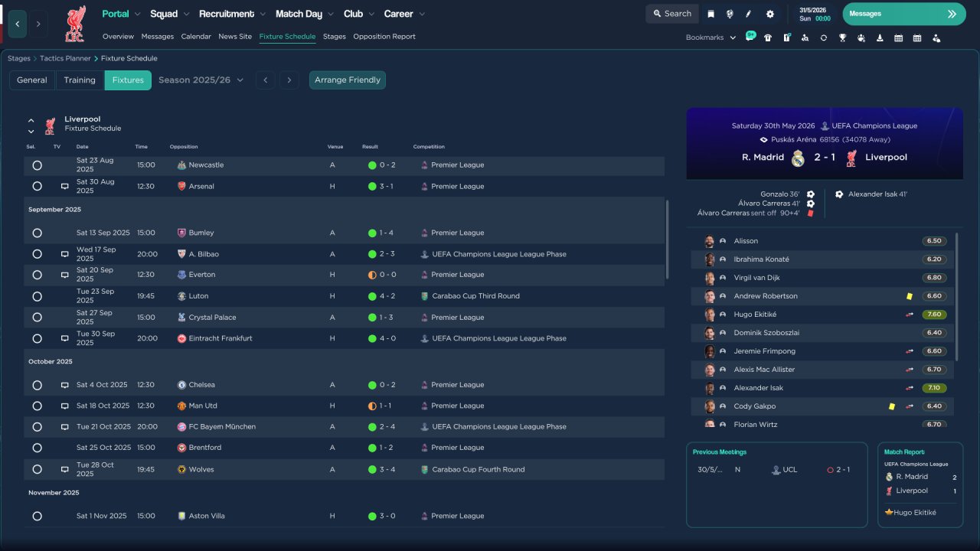Expand the Bookmarks dropdown

pyautogui.click(x=710, y=37)
